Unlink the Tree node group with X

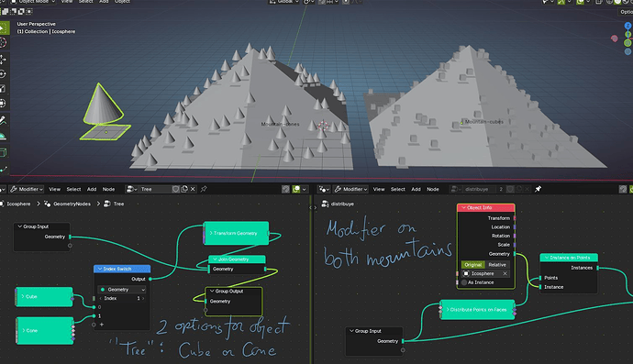[x=193, y=189]
